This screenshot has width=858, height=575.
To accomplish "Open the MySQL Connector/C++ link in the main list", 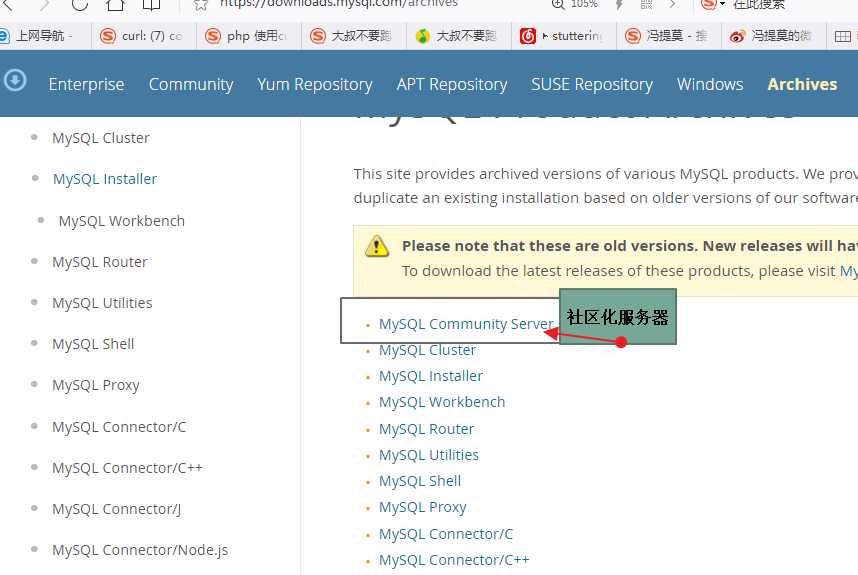I will coord(454,560).
